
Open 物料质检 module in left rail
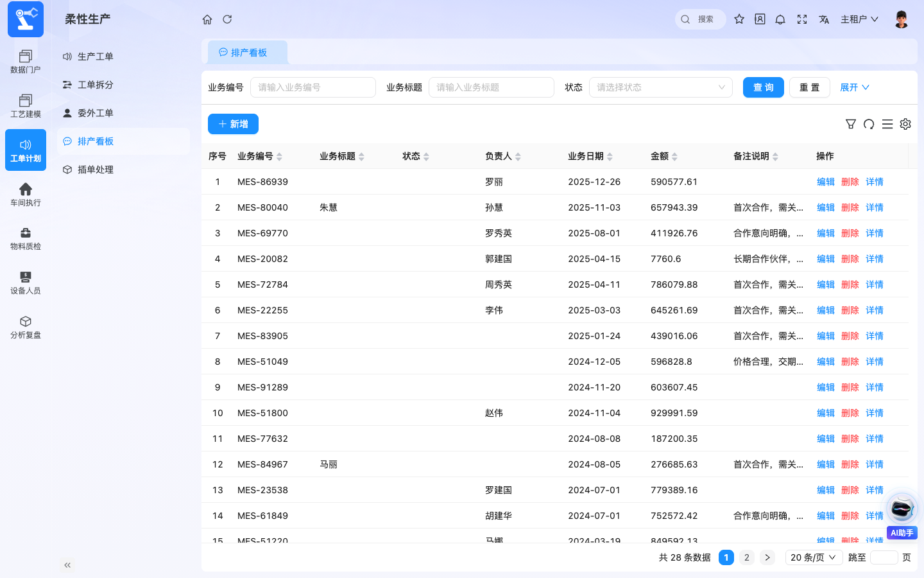tap(26, 239)
